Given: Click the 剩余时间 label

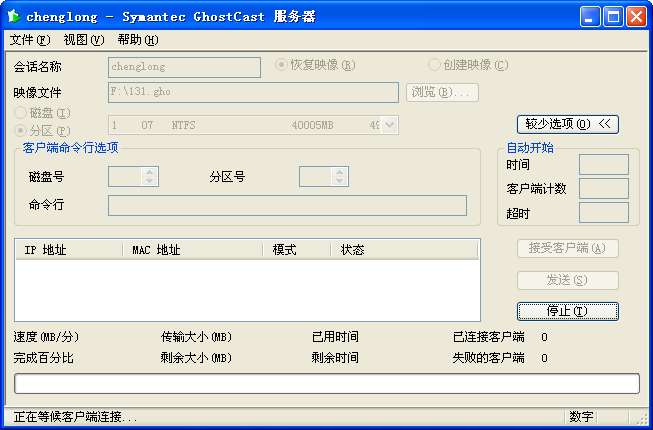Looking at the screenshot, I should [335, 358].
